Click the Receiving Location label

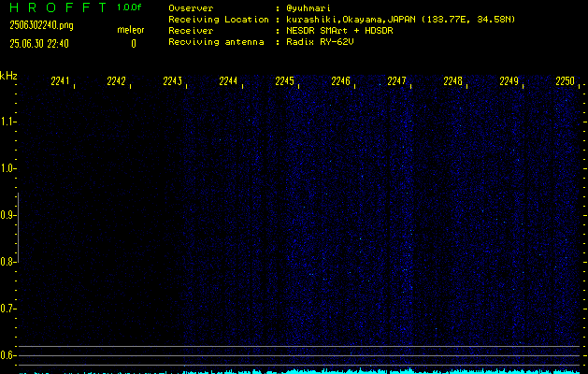coord(219,20)
